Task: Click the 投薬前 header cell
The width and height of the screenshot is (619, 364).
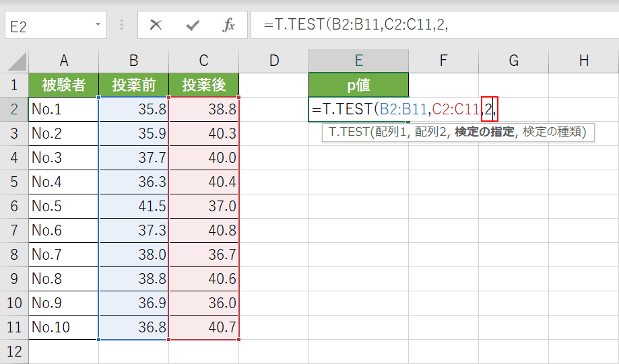Action: [134, 85]
